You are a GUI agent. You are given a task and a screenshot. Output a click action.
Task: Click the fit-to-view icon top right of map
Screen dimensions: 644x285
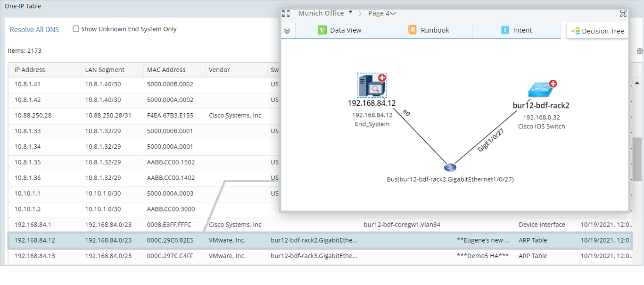coord(623,14)
